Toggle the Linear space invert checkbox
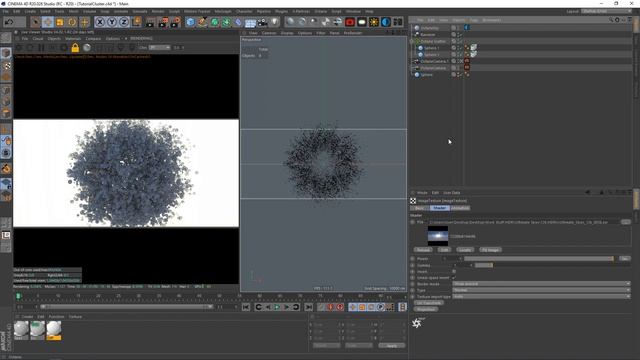Image resolution: width=640 pixels, height=360 pixels. [x=454, y=278]
